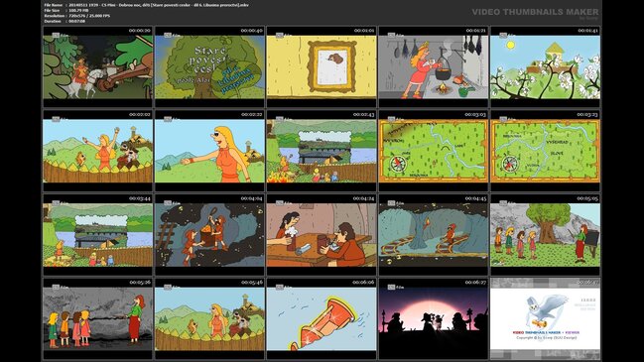The width and height of the screenshot is (644, 362).
Task: Open the thumbnail at 00:00:20 with horse rider
Action: 98,66
